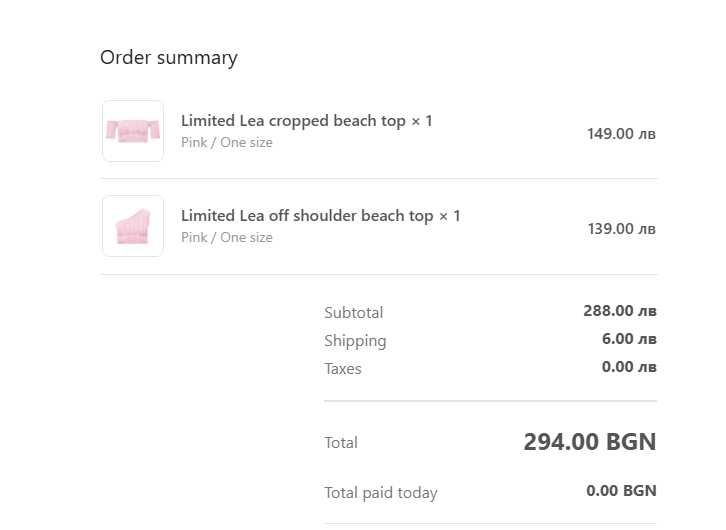This screenshot has height=530, width=726.
Task: Click the 149.00 лв item price
Action: click(621, 133)
